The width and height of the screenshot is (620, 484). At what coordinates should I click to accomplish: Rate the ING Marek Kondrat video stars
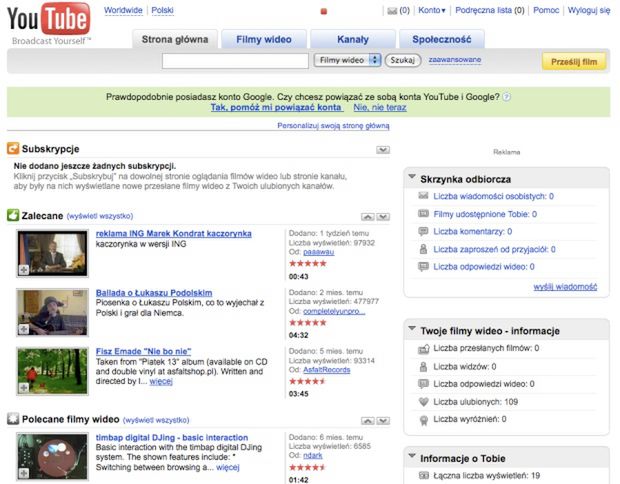308,263
